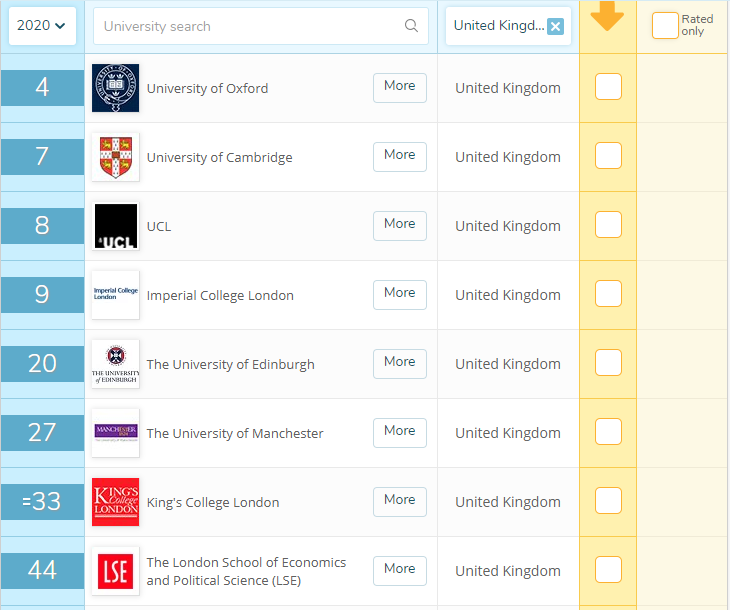Click the King's College London logo
Screen dimensions: 730x610
click(x=115, y=502)
